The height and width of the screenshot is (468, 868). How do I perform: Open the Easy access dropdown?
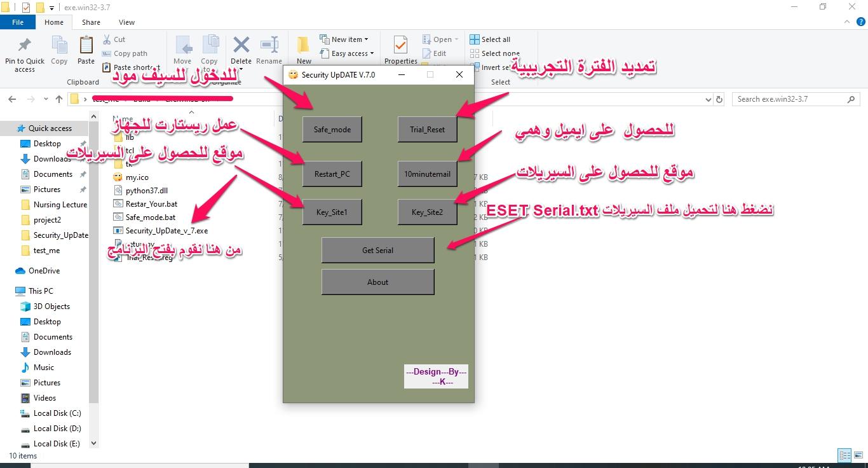pos(347,53)
